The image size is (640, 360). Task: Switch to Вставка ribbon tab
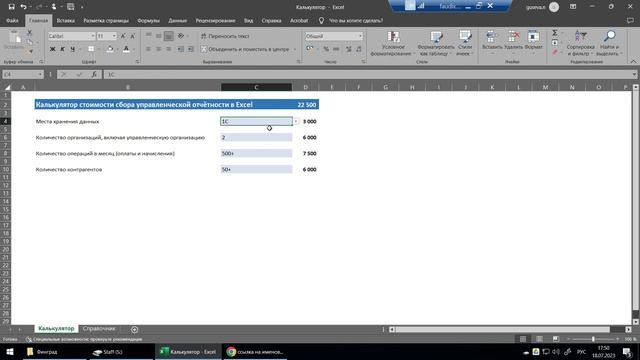tap(65, 20)
